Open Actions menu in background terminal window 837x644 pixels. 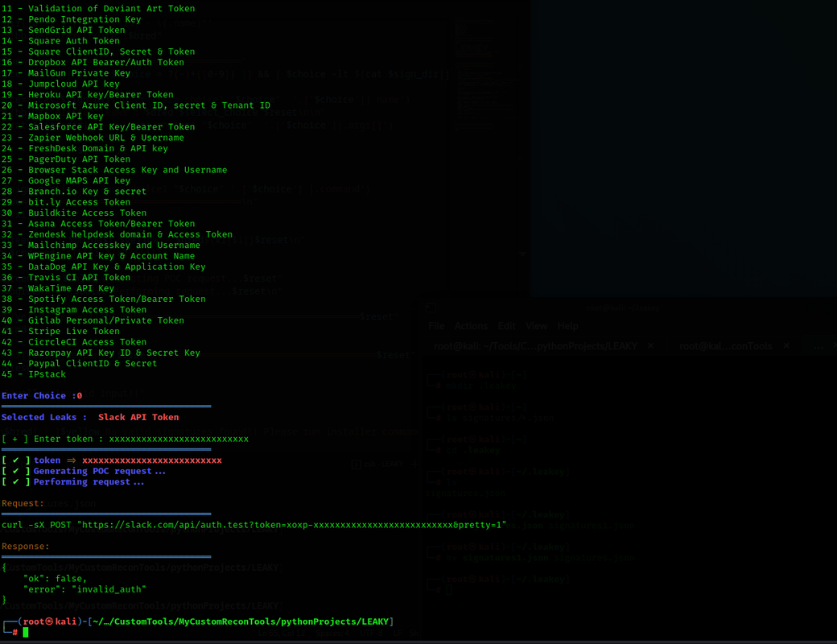[x=471, y=326]
